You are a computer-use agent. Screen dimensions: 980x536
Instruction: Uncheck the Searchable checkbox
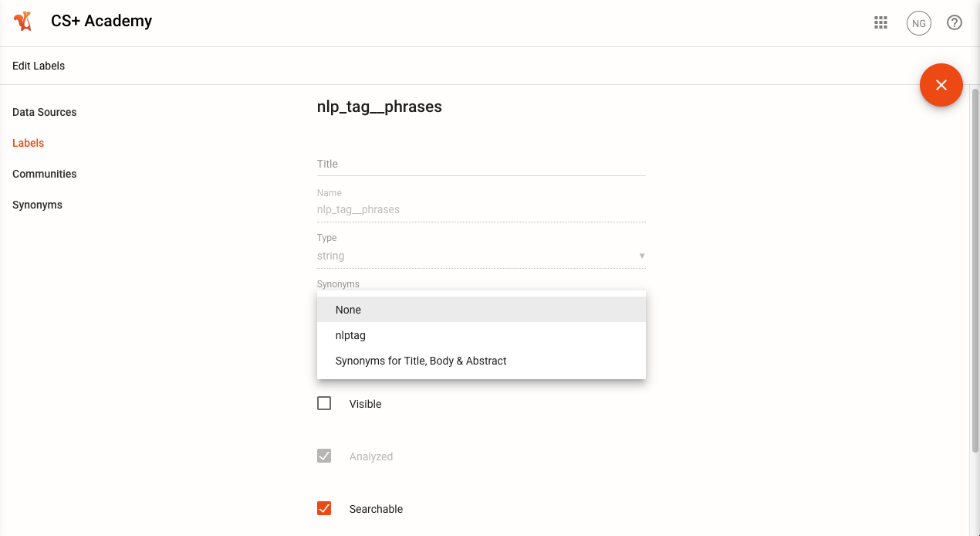pyautogui.click(x=324, y=508)
